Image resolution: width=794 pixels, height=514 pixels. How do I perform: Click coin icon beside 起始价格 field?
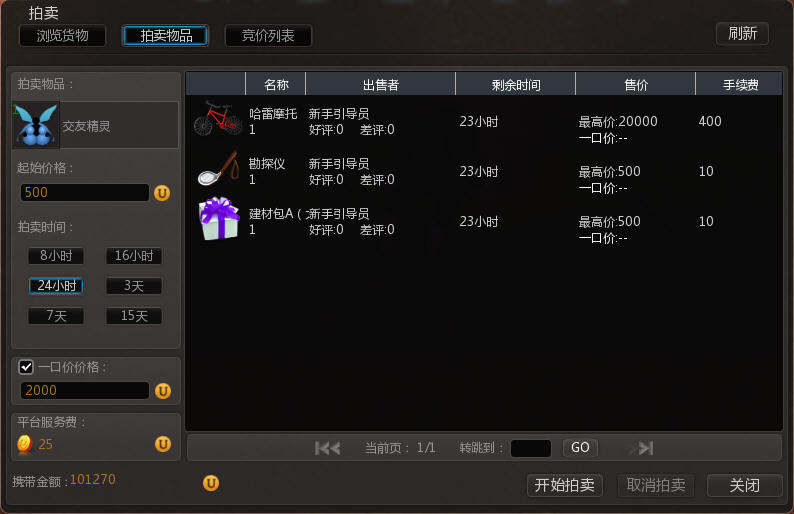tap(162, 193)
